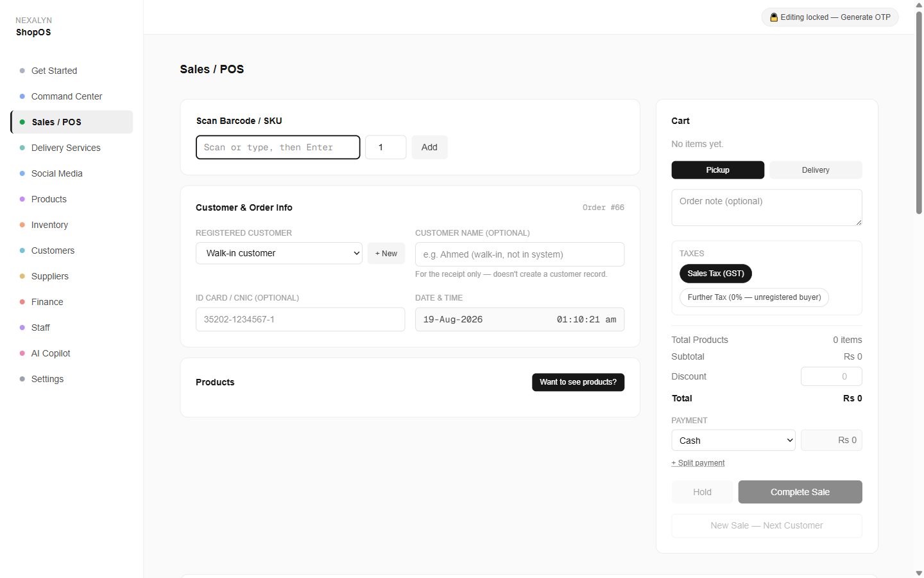
Task: Click New Sale — Next Customer button
Action: tap(767, 525)
